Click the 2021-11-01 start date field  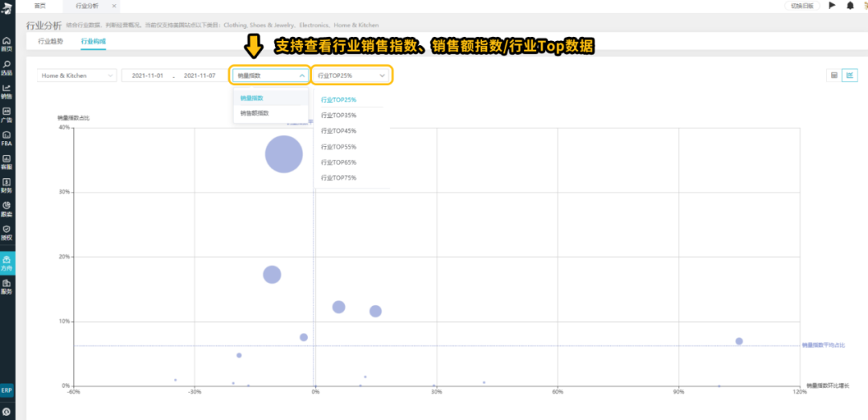pyautogui.click(x=147, y=75)
